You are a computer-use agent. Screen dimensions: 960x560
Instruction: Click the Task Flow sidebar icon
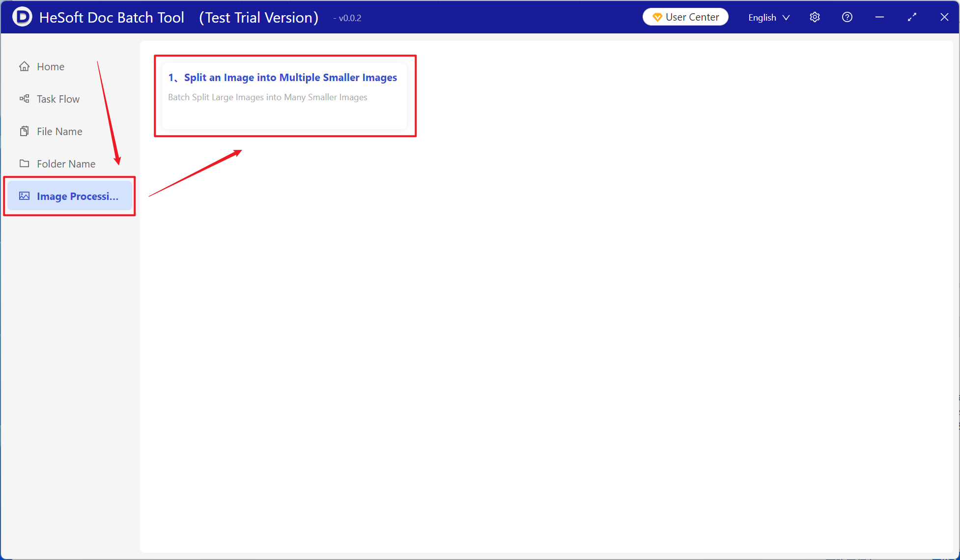pyautogui.click(x=24, y=99)
